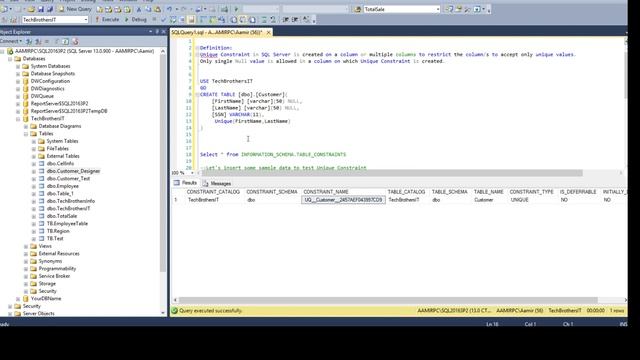Click the Paste icon in toolbar
Screen dimensions: 640x360
[157, 9]
